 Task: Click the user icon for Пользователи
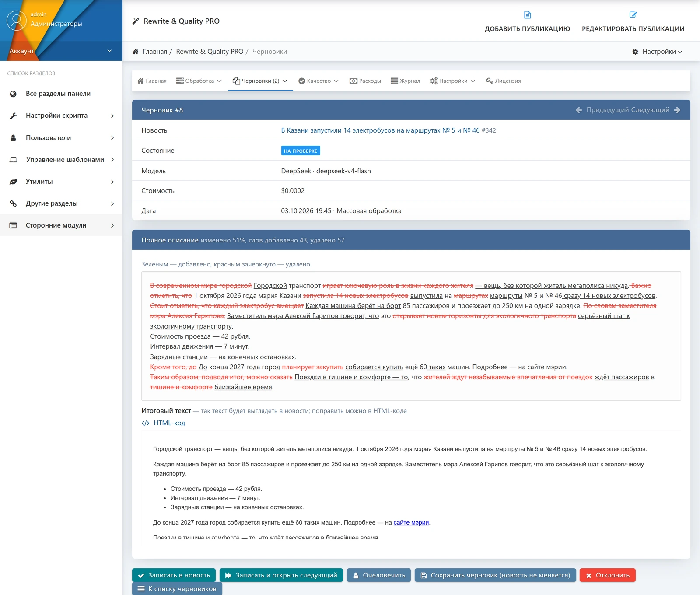13,138
